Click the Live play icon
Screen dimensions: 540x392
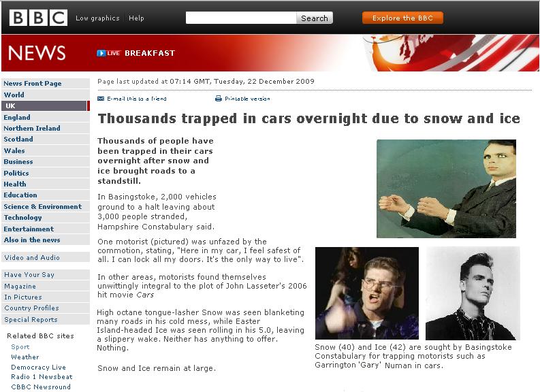point(101,53)
